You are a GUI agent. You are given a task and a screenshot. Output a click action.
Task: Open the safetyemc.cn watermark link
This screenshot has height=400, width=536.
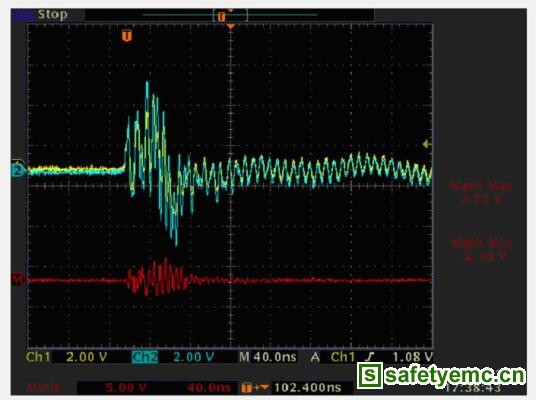pyautogui.click(x=455, y=375)
